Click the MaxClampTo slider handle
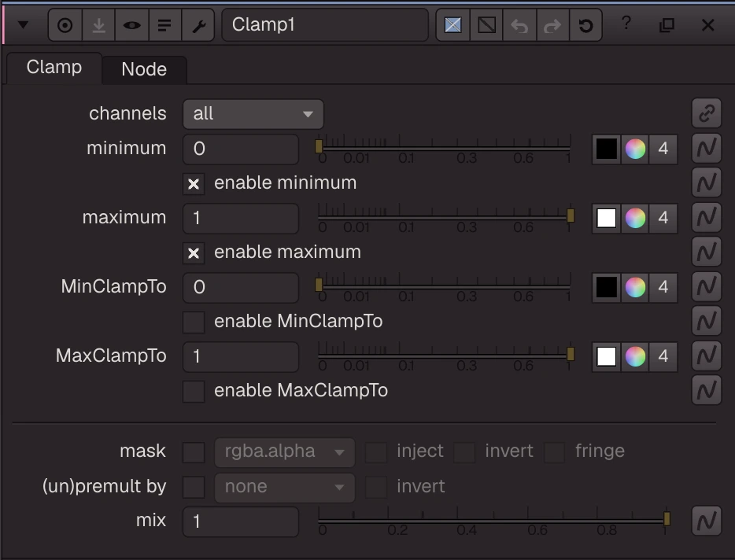The width and height of the screenshot is (735, 560). (571, 354)
